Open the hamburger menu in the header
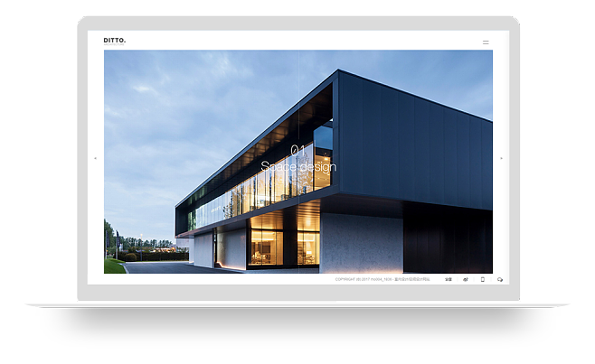This screenshot has height=364, width=595. coord(486,42)
